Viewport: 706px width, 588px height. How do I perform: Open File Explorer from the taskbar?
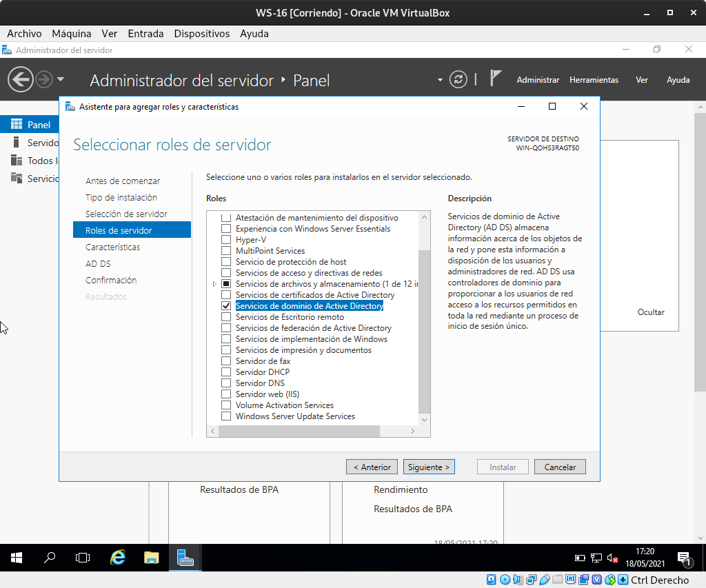point(152,558)
